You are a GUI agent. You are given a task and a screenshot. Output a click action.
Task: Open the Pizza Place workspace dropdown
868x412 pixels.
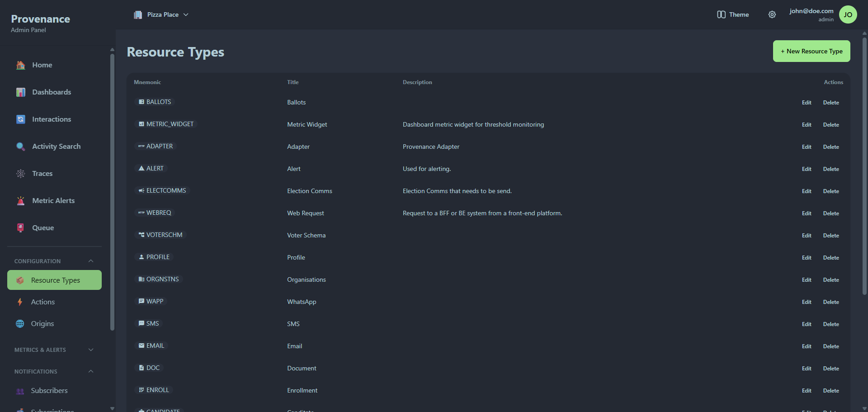(x=161, y=14)
